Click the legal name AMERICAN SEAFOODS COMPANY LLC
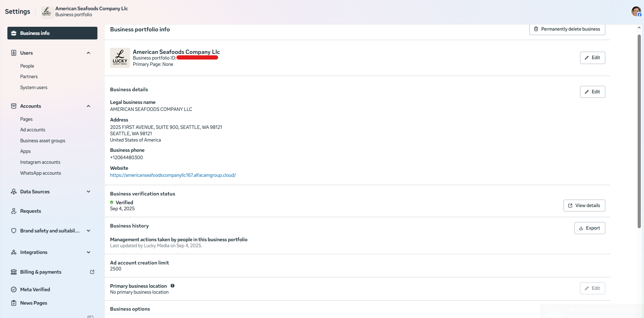 pos(151,109)
